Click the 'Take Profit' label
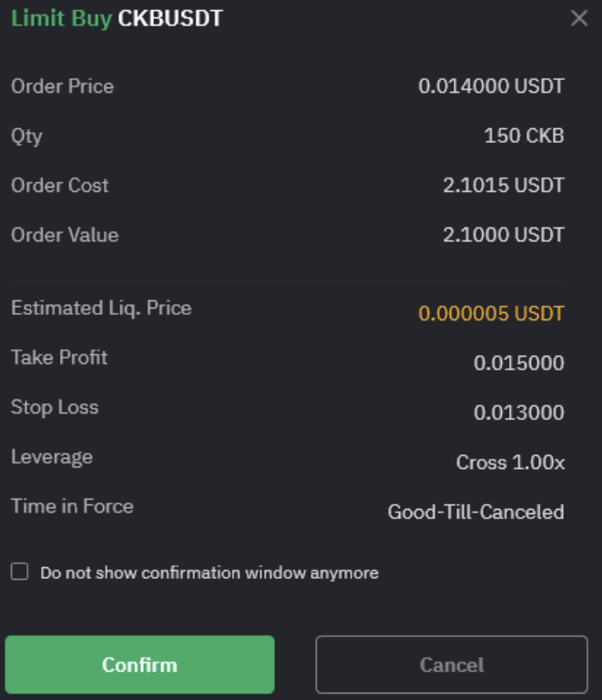The image size is (602, 700). click(x=59, y=358)
